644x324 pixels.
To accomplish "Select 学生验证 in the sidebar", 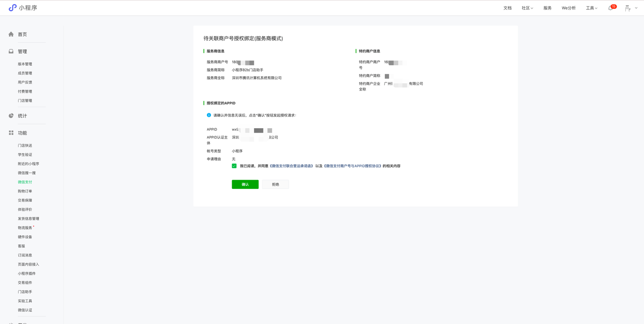I will (25, 154).
